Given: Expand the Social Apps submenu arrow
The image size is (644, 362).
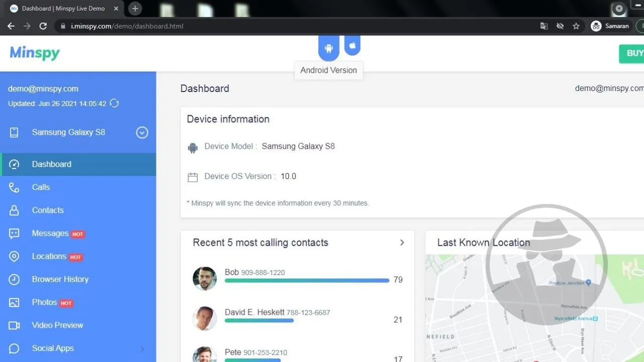Looking at the screenshot, I should pos(142,349).
